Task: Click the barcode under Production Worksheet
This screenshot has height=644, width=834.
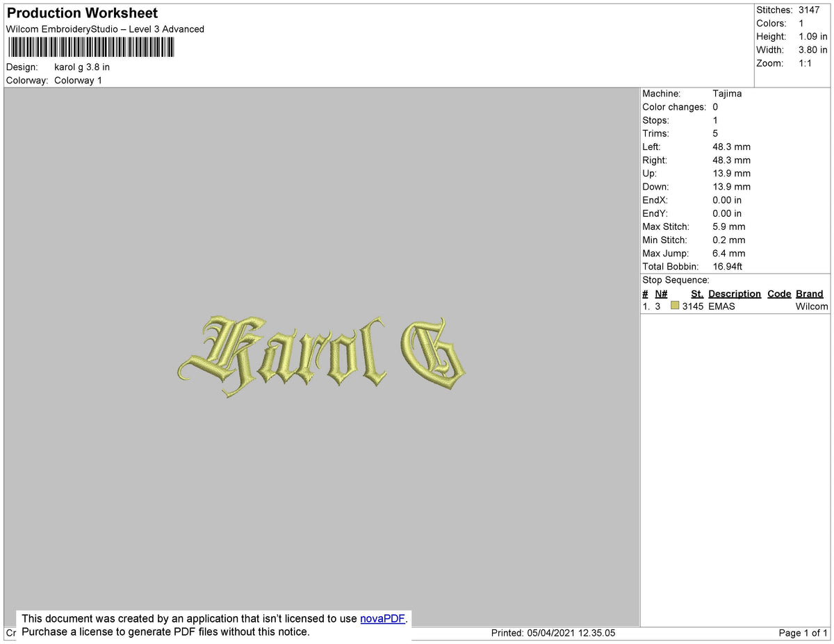Action: click(x=90, y=47)
